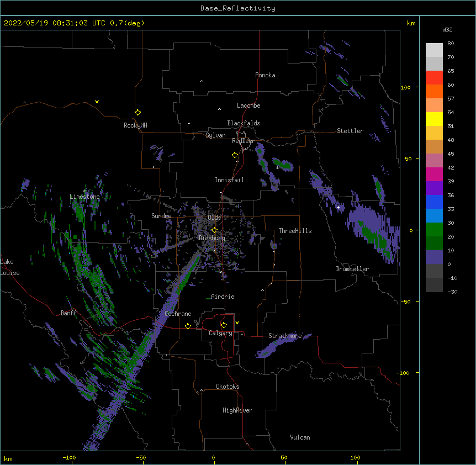Viewport: 476px width, 465px height.
Task: Click the 80 value in dBZ legend
Action: pos(451,44)
